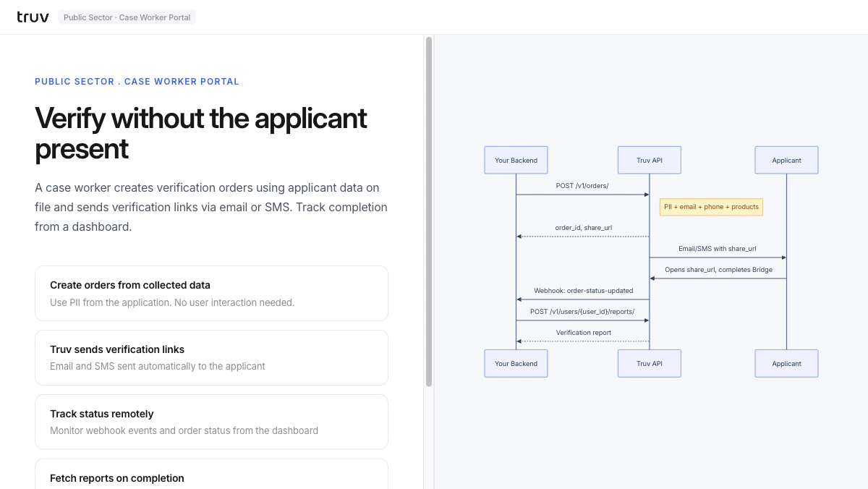
Task: Click the order_id, share_url label
Action: point(583,228)
